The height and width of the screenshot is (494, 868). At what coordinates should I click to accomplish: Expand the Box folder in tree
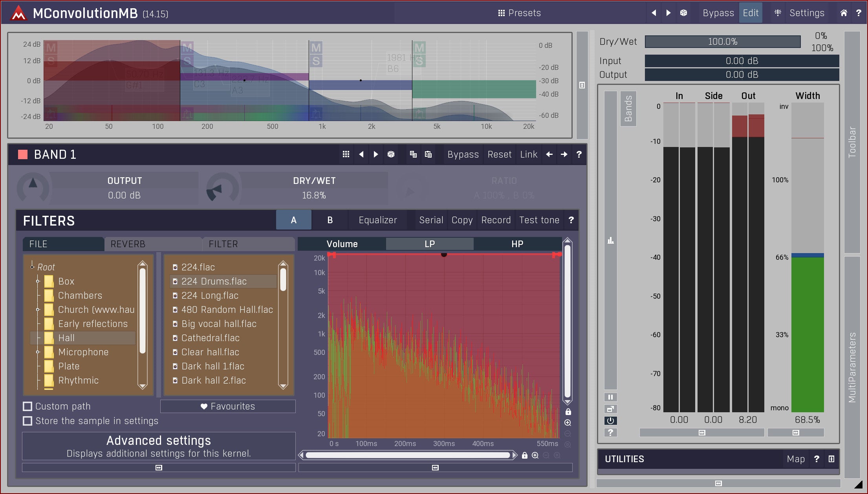click(38, 281)
